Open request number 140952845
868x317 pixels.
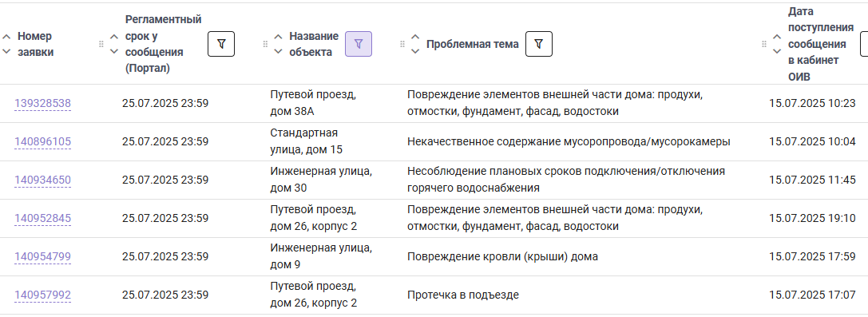pyautogui.click(x=42, y=219)
